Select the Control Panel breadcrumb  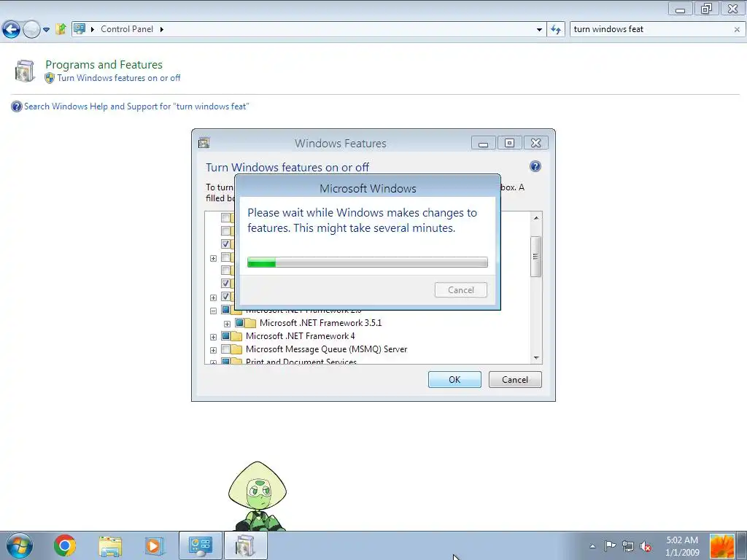[x=127, y=29]
